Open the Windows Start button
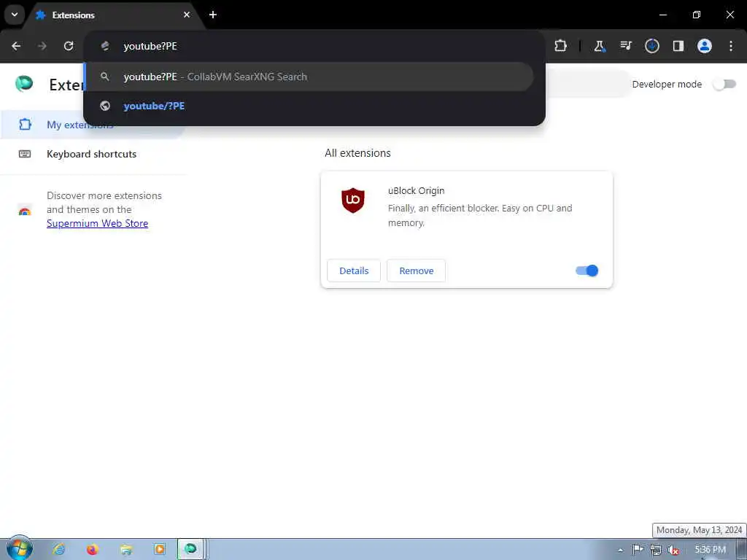 pyautogui.click(x=19, y=548)
